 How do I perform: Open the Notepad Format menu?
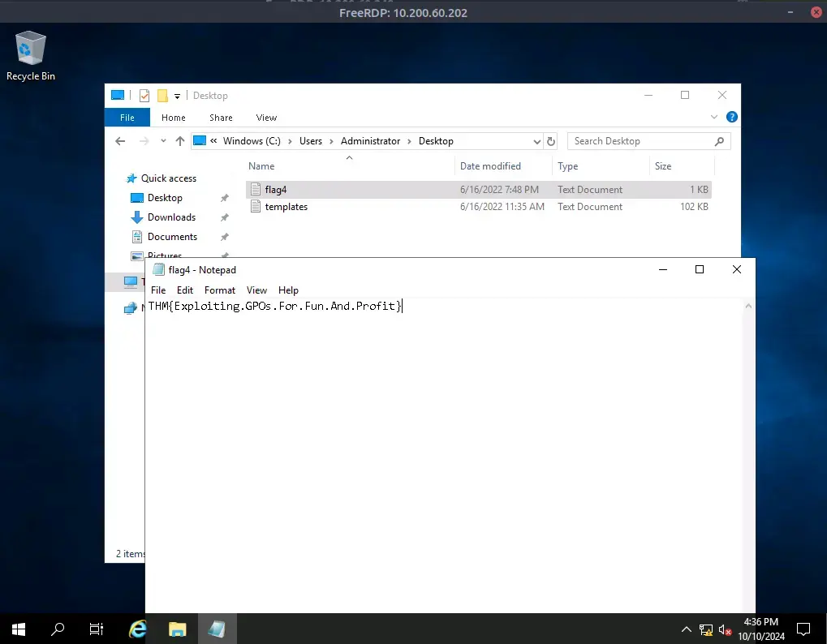(220, 290)
